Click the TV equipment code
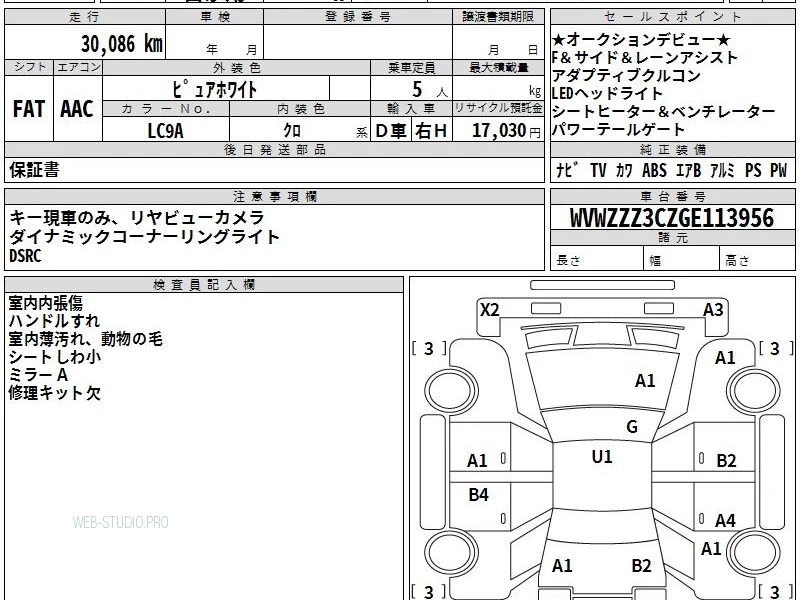800x600 pixels. [598, 170]
